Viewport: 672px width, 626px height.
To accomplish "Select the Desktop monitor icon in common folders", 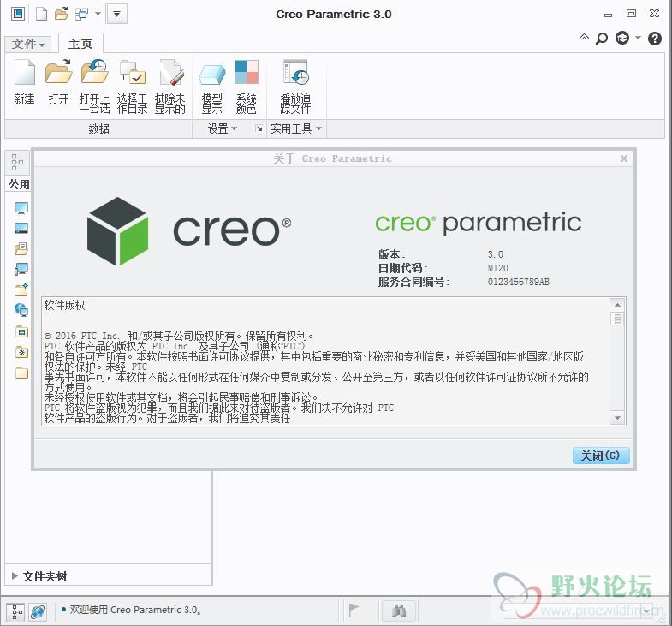I will click(x=21, y=208).
